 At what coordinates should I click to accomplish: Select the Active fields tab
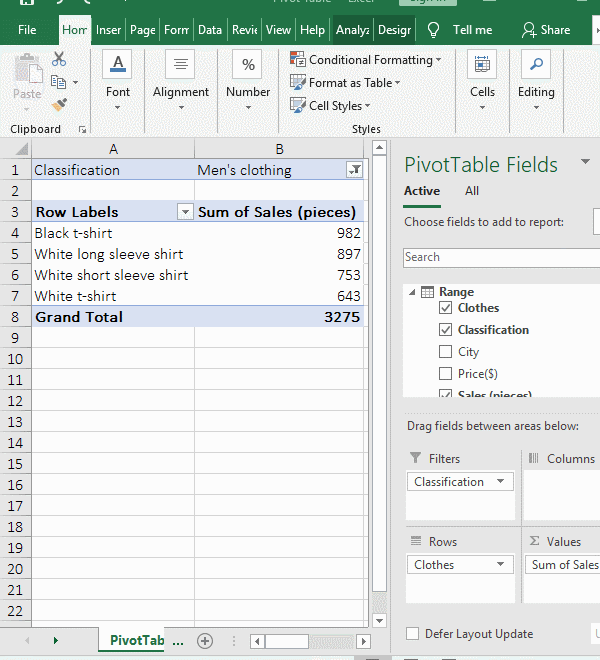point(422,191)
